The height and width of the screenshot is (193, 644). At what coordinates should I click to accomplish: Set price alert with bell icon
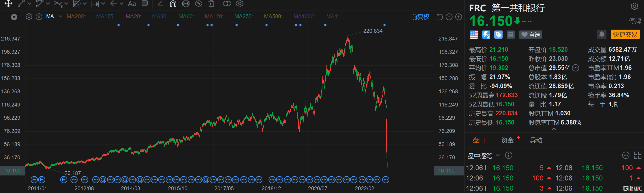[x=602, y=34]
